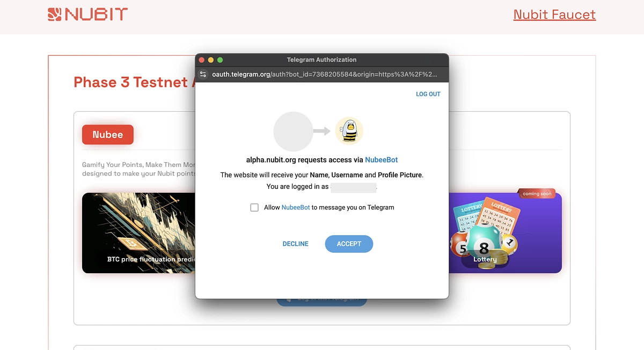
Task: Click the NubeeBot penguin avatar
Action: pyautogui.click(x=349, y=132)
